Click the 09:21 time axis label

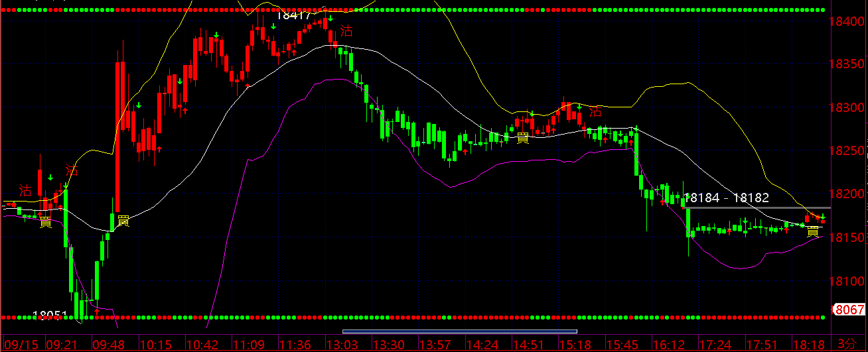tap(62, 345)
